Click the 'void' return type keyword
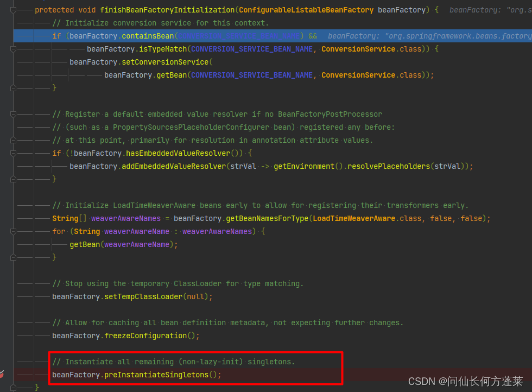 pos(87,10)
